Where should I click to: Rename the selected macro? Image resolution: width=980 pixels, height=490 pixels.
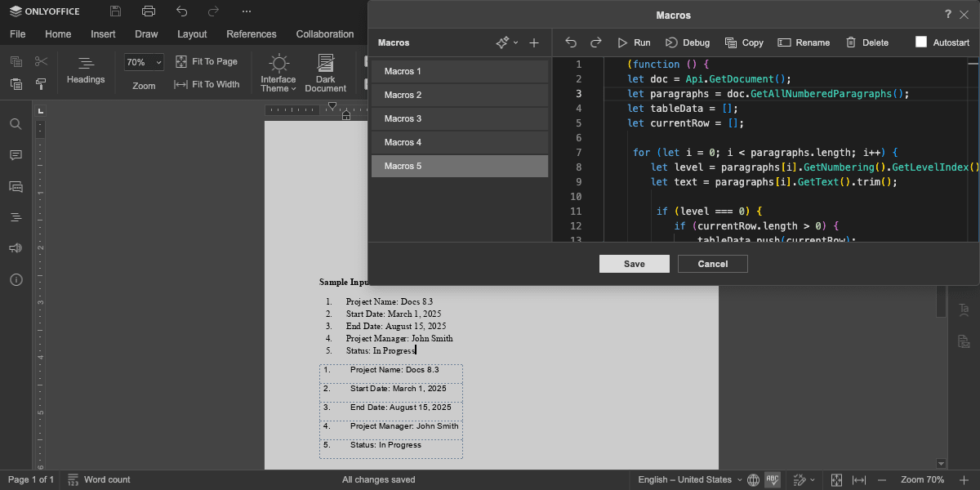coord(804,42)
